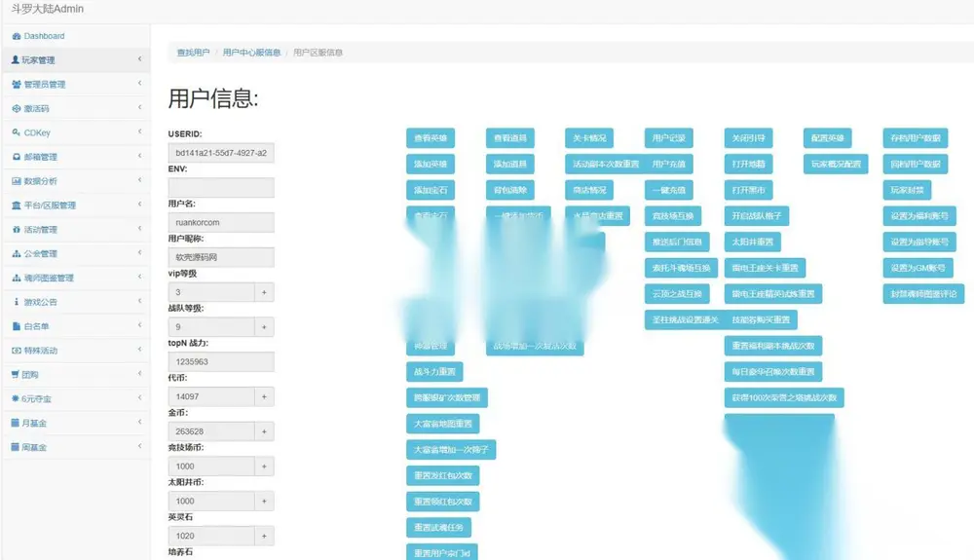Click the 添加道具 button
Image resolution: width=974 pixels, height=560 pixels.
(510, 164)
